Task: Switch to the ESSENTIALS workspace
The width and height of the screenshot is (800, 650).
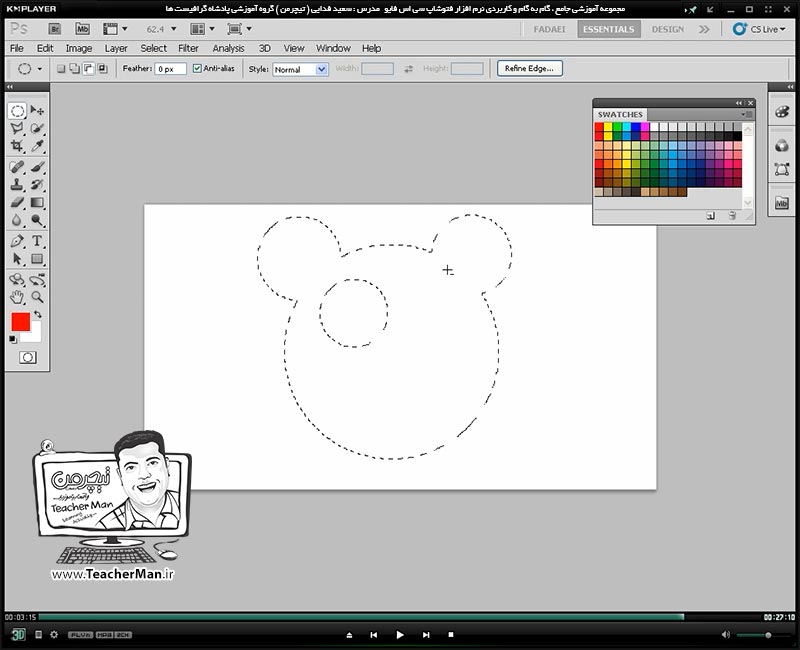Action: [608, 29]
